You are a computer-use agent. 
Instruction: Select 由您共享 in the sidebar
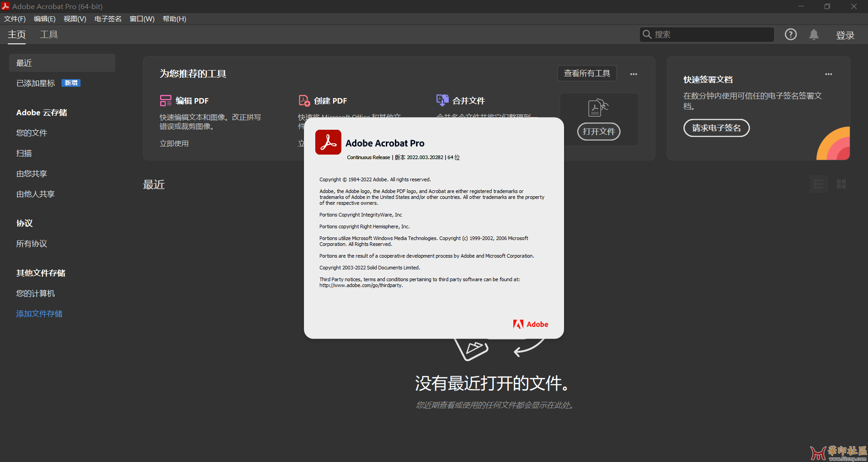(x=32, y=174)
